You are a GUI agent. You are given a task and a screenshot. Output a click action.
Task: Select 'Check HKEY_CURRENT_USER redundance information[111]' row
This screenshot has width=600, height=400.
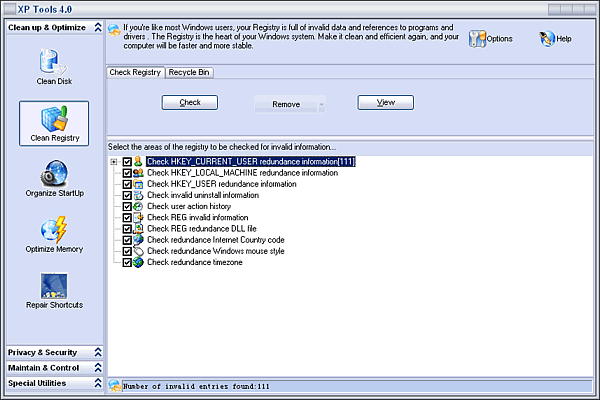pyautogui.click(x=251, y=162)
